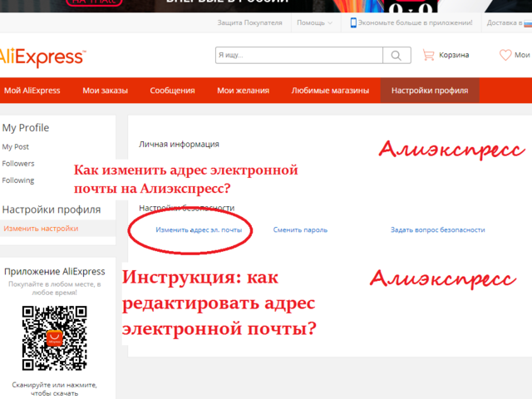532x399 pixels.
Task: Click Изменить адрес эл. почты link
Action: click(x=199, y=229)
